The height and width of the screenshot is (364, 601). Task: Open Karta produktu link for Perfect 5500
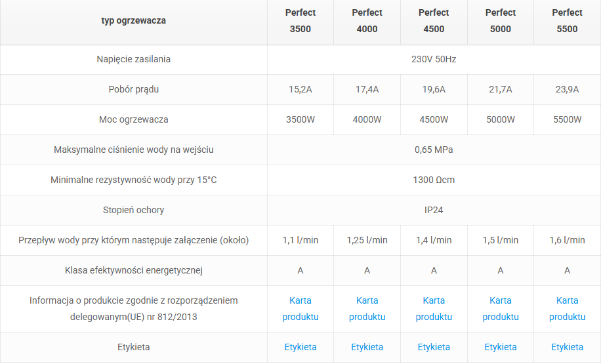(567, 308)
